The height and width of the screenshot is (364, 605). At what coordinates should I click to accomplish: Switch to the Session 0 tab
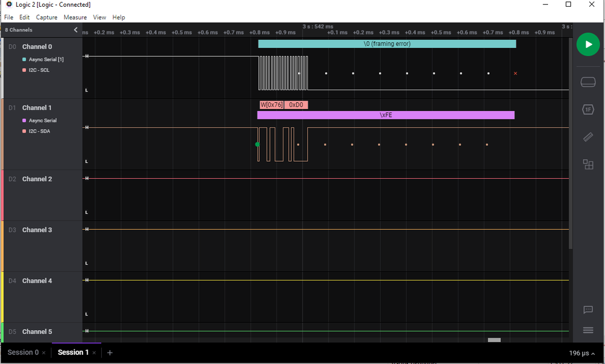pyautogui.click(x=23, y=352)
